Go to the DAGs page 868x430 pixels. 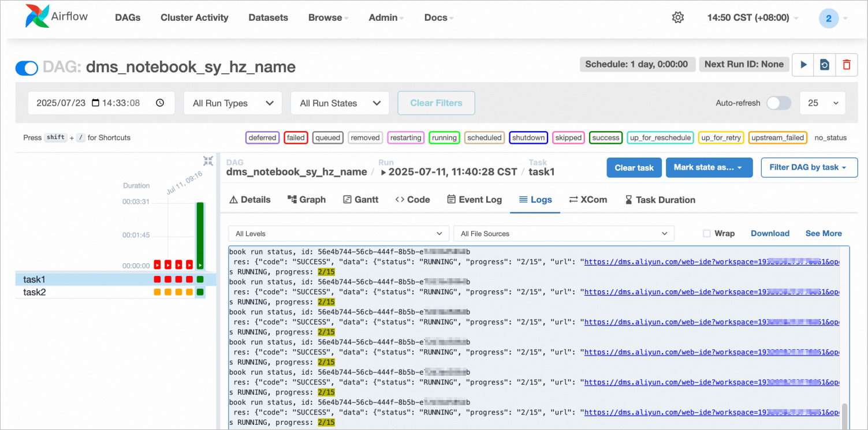tap(128, 17)
